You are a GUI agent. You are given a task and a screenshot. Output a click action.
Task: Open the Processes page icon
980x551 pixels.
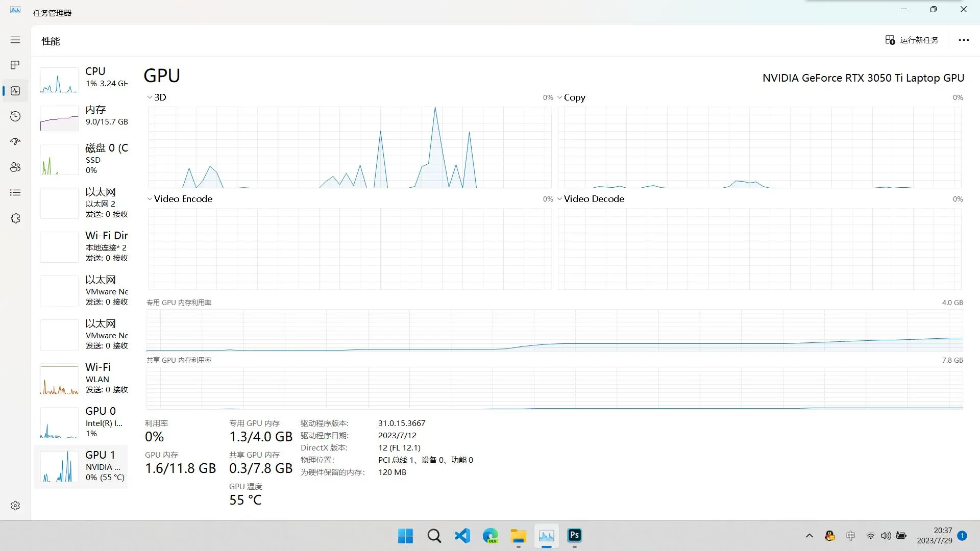tap(15, 65)
